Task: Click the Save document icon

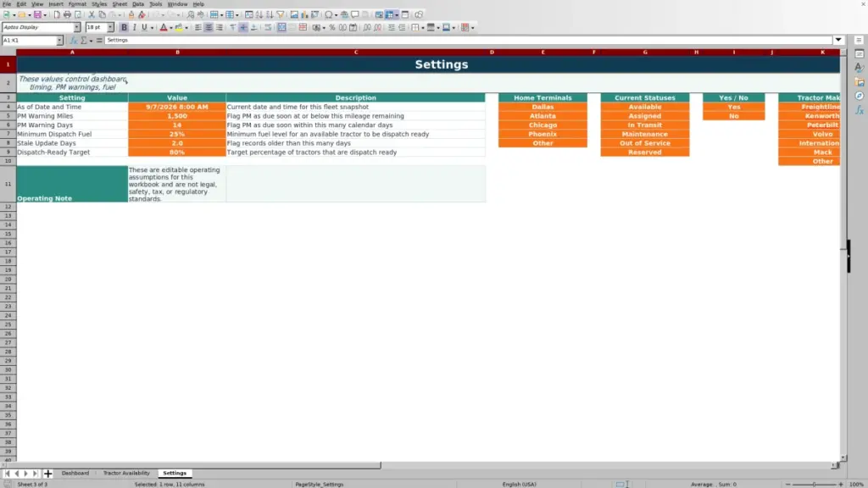Action: click(x=37, y=14)
